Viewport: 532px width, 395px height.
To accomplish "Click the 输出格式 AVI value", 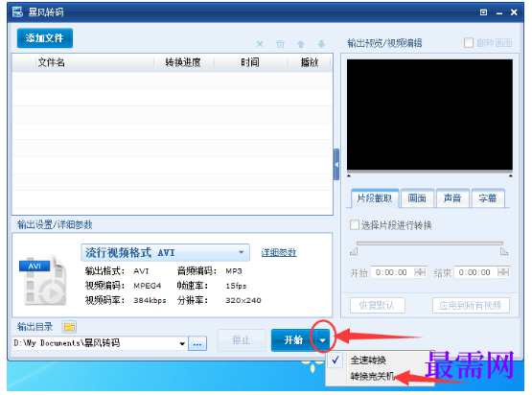I will tap(141, 271).
